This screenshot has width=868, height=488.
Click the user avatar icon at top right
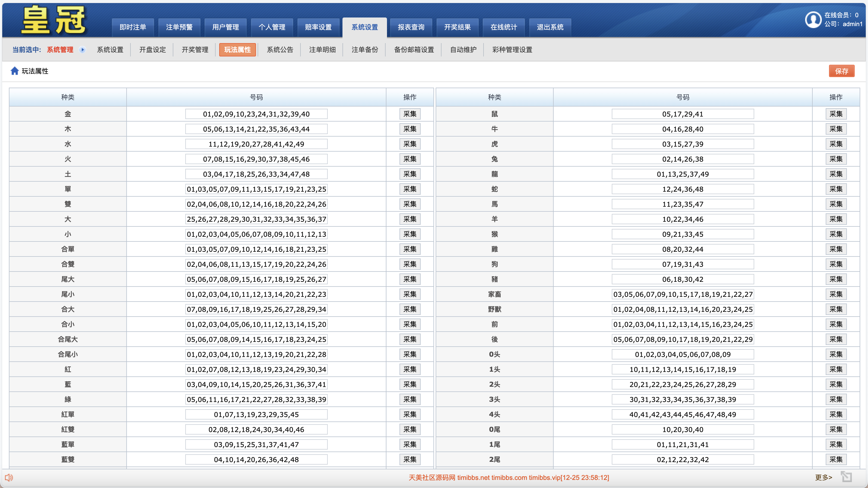point(813,19)
